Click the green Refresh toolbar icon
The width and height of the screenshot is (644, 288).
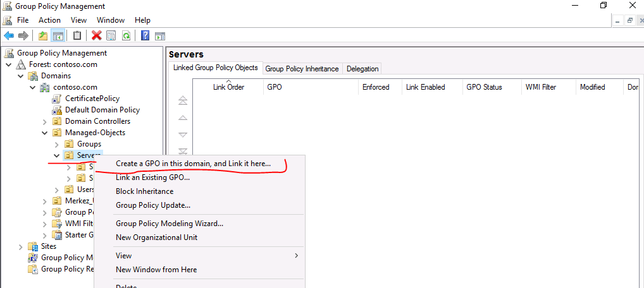(126, 36)
